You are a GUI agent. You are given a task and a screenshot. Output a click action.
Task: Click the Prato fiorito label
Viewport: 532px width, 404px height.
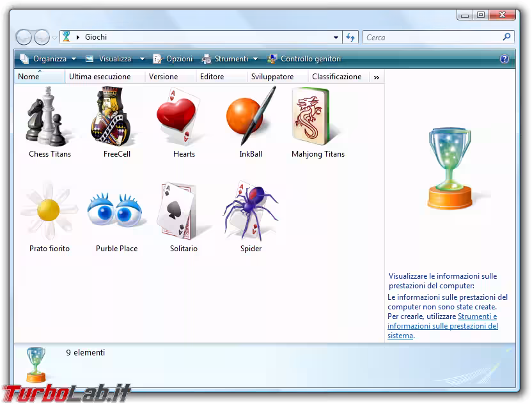(49, 249)
